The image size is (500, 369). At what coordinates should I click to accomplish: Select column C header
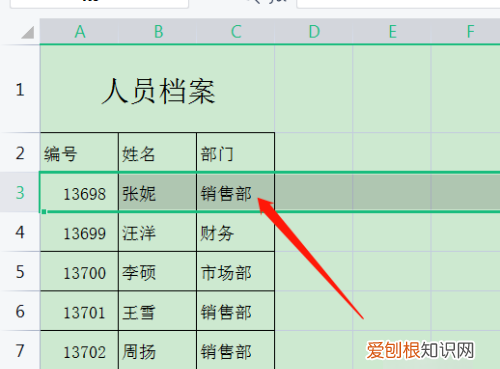click(x=236, y=32)
